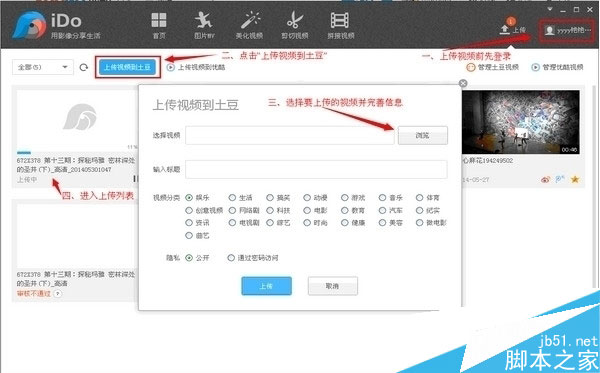Click the Tencent Weibo share icon beside star

tap(560, 179)
